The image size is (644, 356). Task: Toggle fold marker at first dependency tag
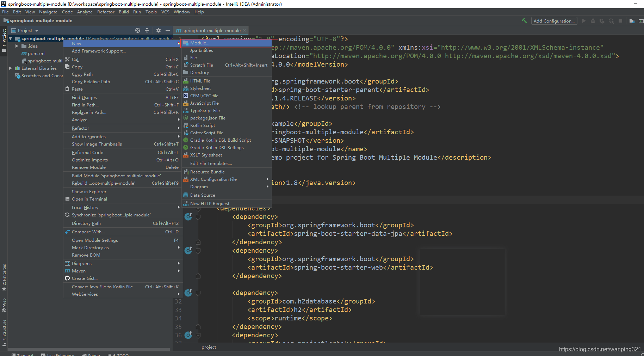point(198,217)
